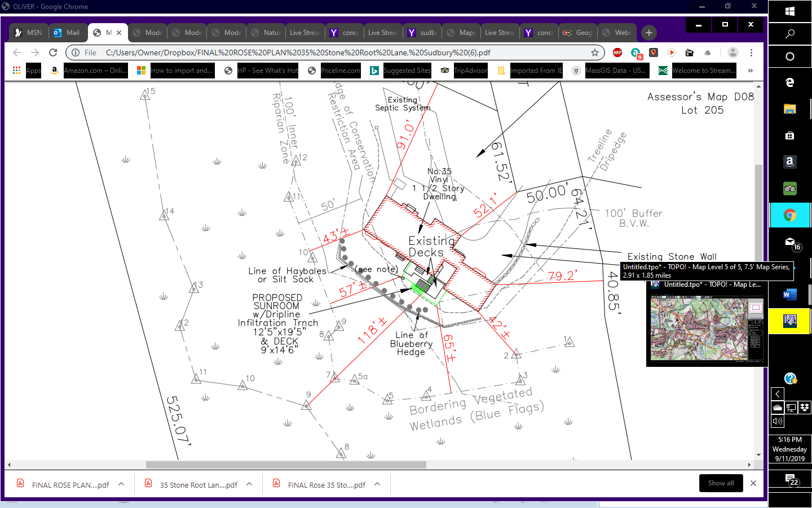Viewport: 812px width, 508px height.
Task: Close the active PDF tab
Action: [x=119, y=33]
